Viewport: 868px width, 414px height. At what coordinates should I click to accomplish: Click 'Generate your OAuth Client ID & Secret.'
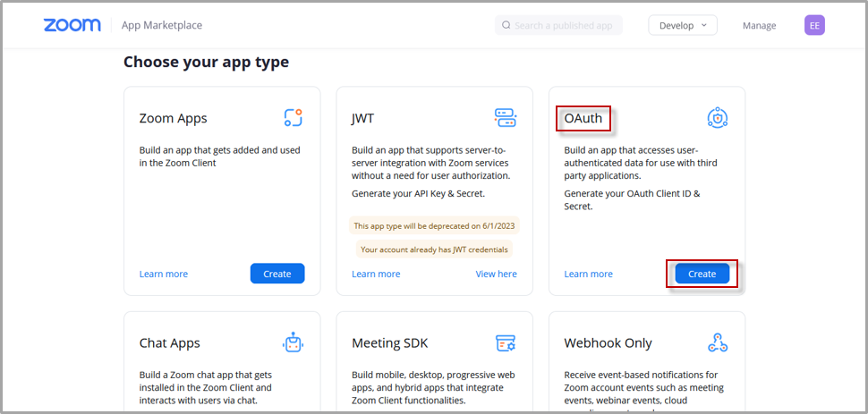click(x=632, y=199)
